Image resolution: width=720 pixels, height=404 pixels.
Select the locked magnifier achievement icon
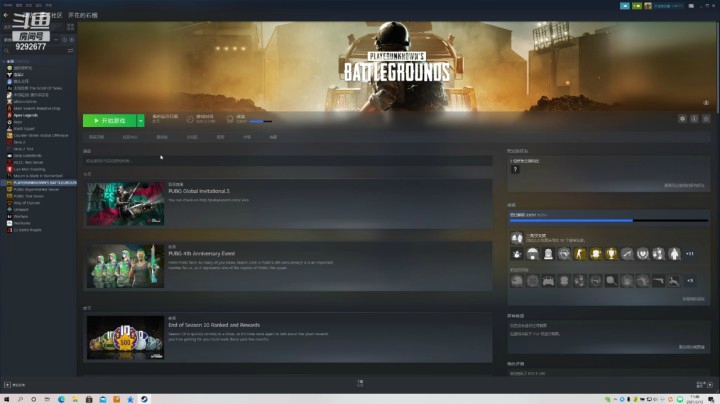tap(611, 281)
